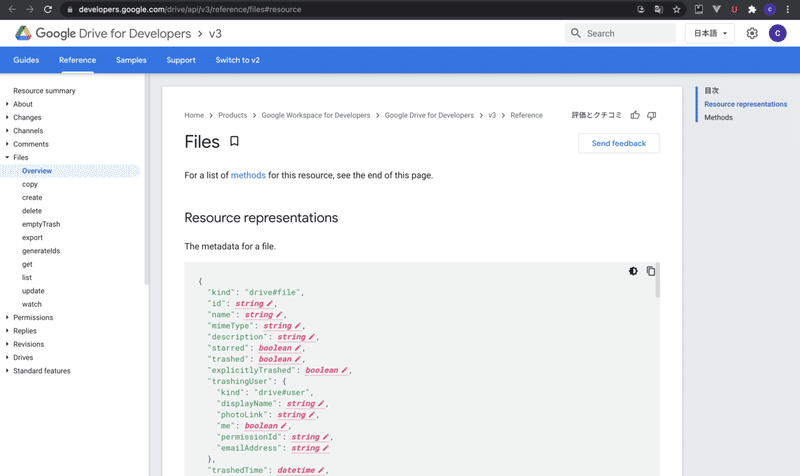Click the edit pencil next to "trashedTime" datetime
The height and width of the screenshot is (476, 800).
[x=321, y=470]
